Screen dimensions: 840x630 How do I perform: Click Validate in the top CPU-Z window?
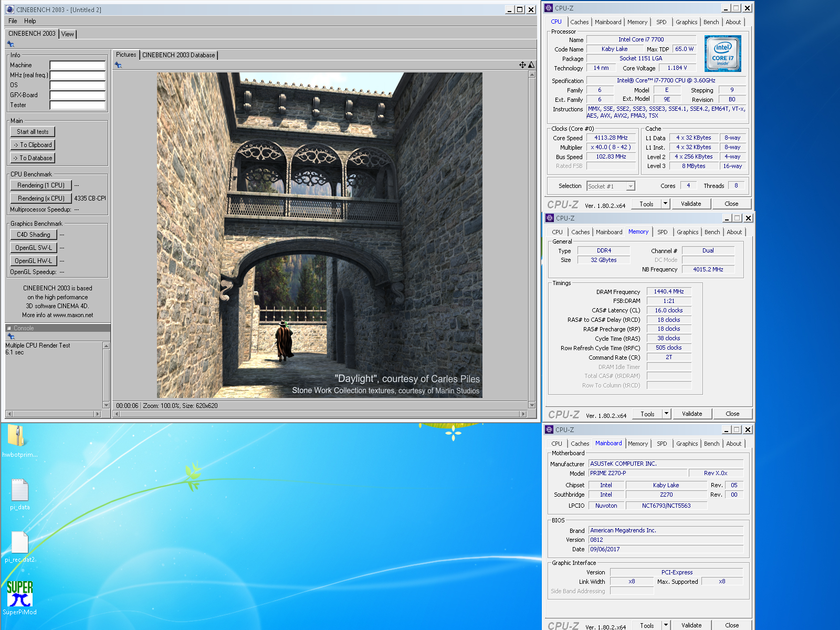pyautogui.click(x=691, y=204)
